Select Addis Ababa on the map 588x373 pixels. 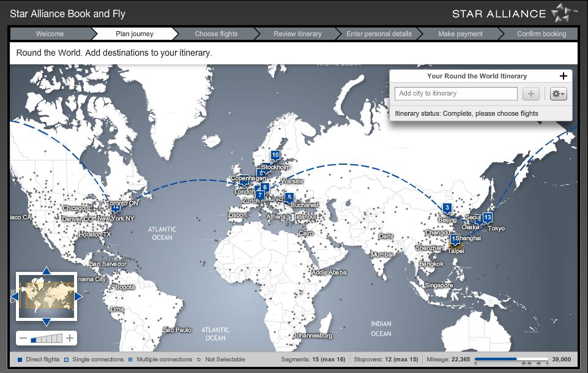(x=329, y=273)
